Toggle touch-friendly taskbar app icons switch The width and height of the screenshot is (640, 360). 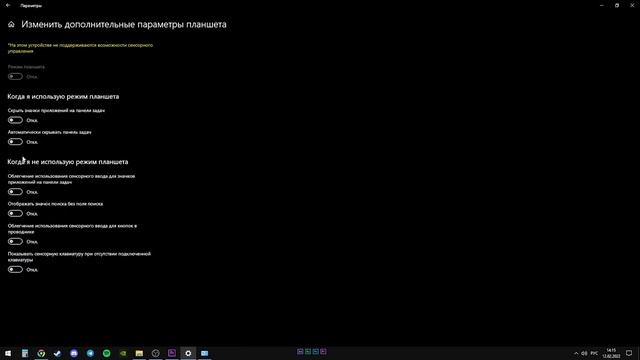click(x=15, y=191)
